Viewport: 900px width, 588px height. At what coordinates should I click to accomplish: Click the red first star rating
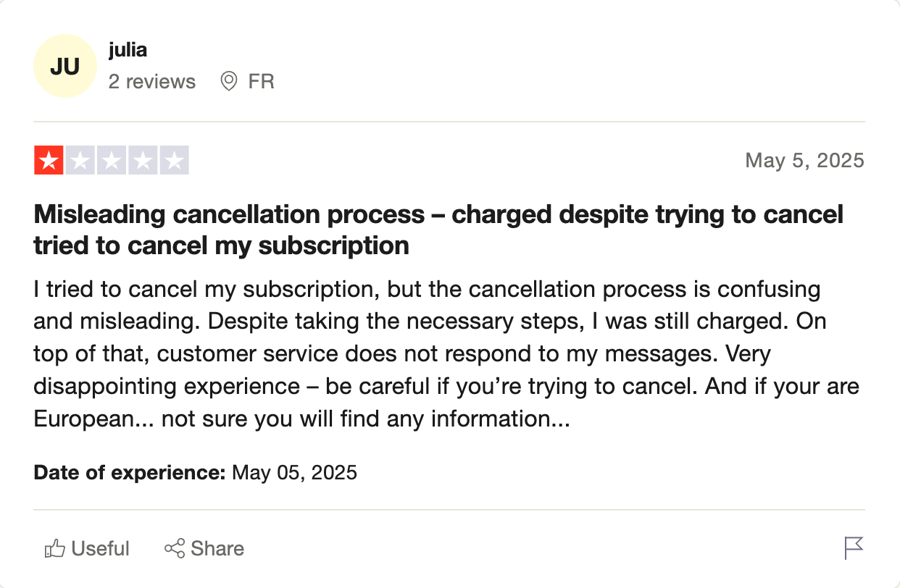(x=49, y=161)
